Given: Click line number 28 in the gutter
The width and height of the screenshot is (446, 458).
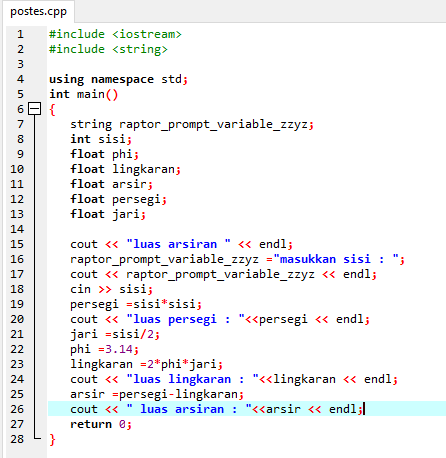Looking at the screenshot, I should pos(17,439).
